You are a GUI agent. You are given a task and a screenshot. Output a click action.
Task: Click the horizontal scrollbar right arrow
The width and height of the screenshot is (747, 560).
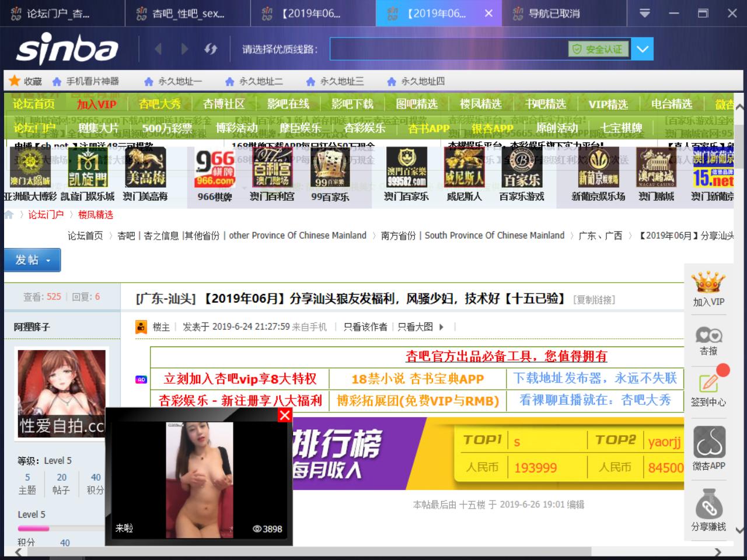(718, 551)
